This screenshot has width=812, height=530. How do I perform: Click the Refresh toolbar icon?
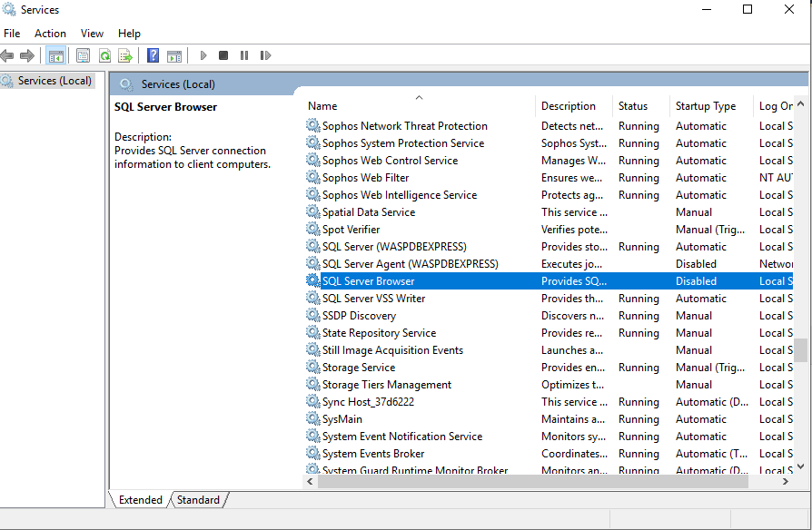pos(104,55)
